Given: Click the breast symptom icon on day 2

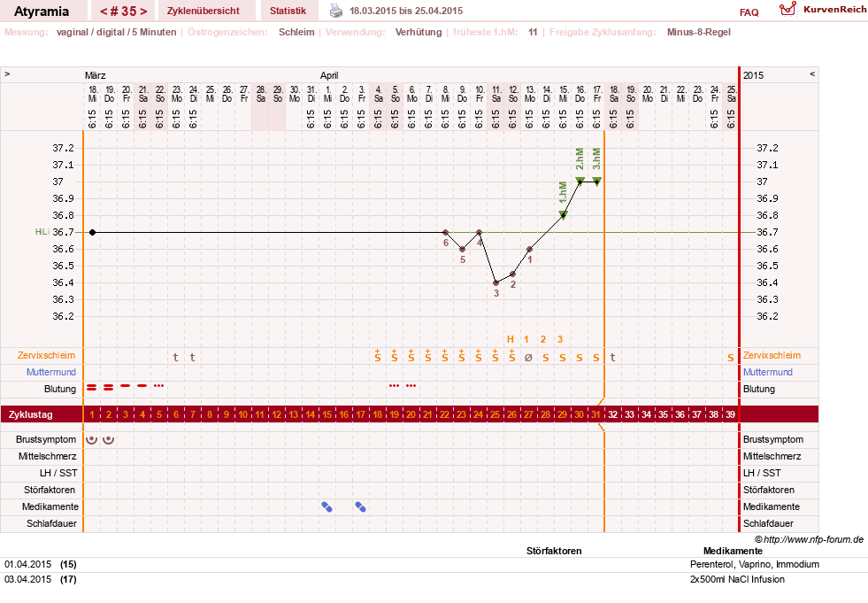Looking at the screenshot, I should (109, 439).
